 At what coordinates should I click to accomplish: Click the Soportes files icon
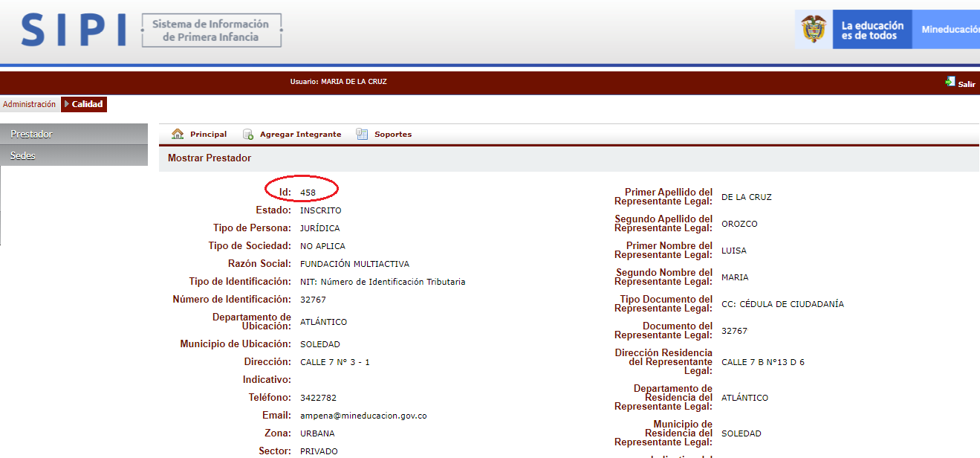362,135
